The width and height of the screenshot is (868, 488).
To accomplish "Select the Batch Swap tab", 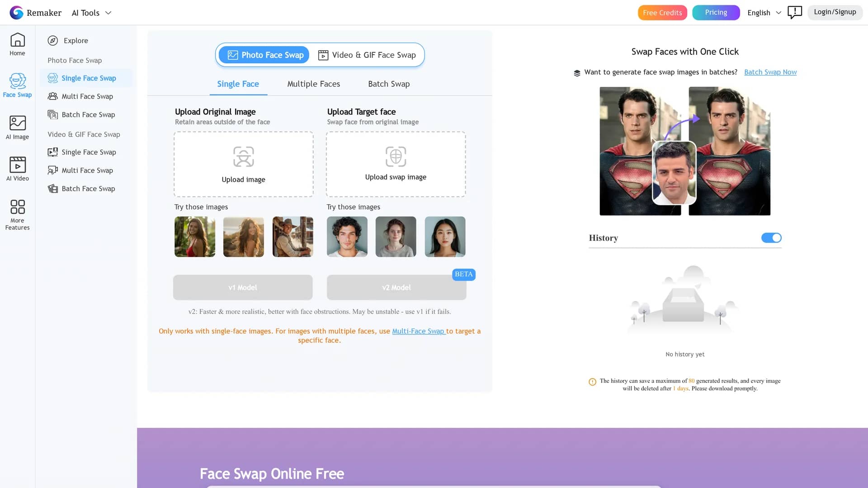I will [x=389, y=84].
